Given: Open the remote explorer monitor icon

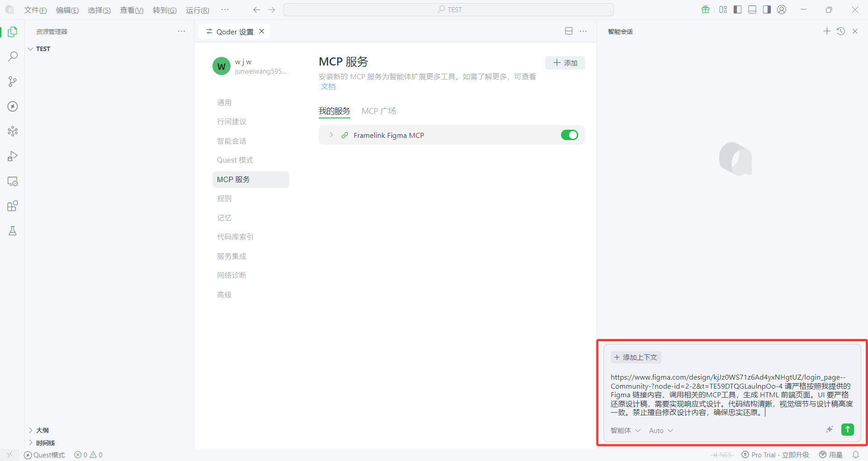Looking at the screenshot, I should pos(13,181).
